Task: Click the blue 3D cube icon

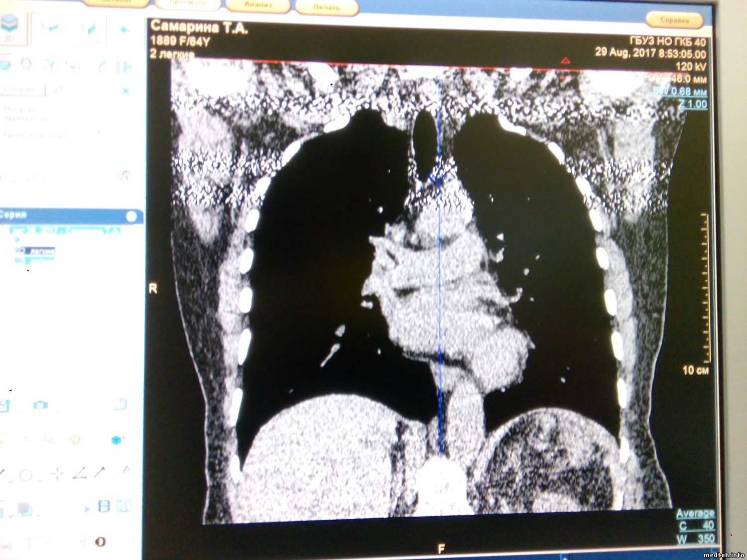Action: pyautogui.click(x=117, y=440)
